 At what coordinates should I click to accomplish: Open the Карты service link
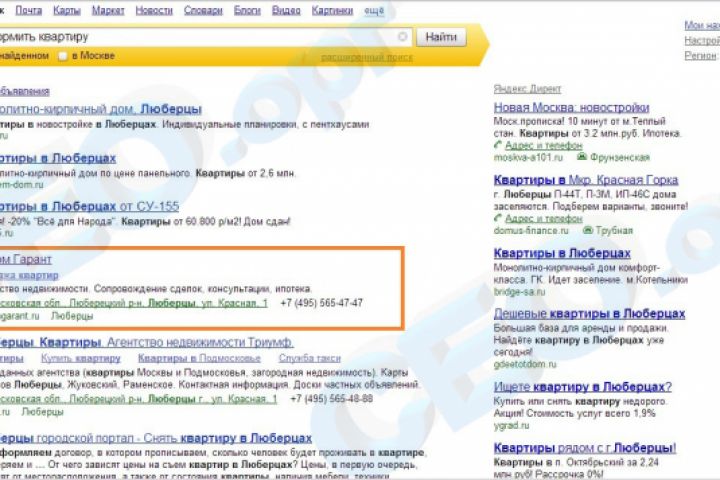coord(67,10)
